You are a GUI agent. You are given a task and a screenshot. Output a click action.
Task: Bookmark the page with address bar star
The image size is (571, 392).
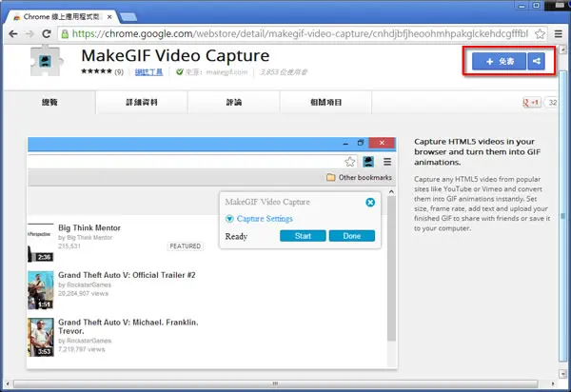[540, 34]
